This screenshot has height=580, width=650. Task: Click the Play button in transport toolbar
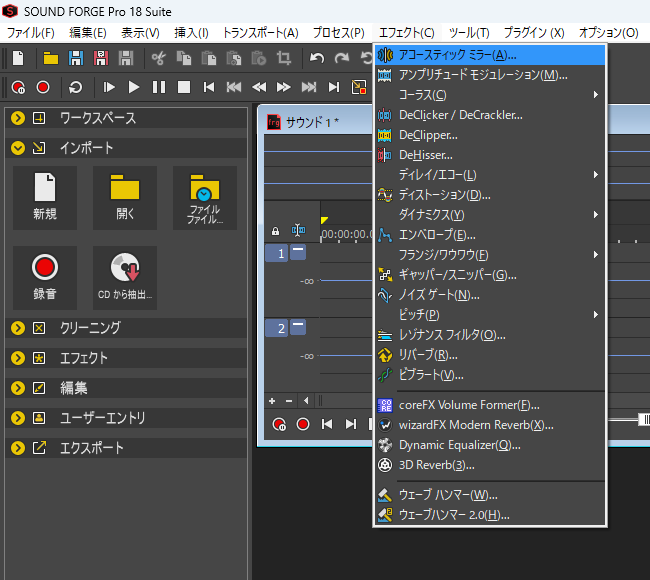(133, 87)
